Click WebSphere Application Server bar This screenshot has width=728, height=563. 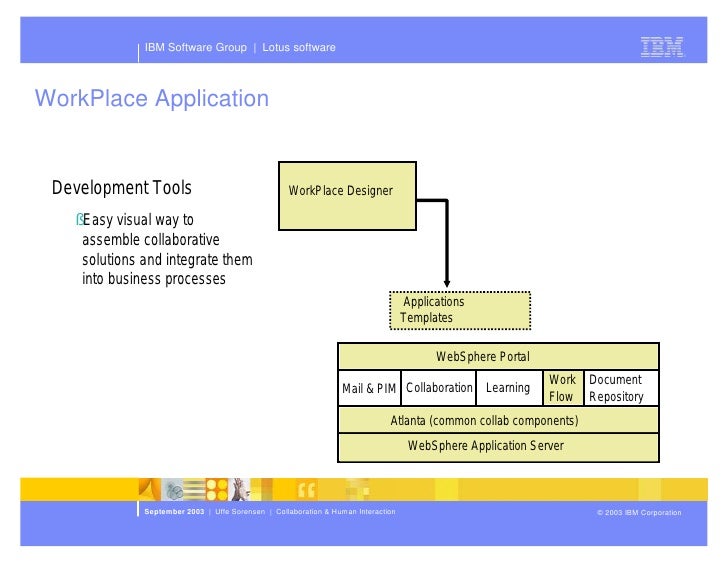[x=498, y=447]
